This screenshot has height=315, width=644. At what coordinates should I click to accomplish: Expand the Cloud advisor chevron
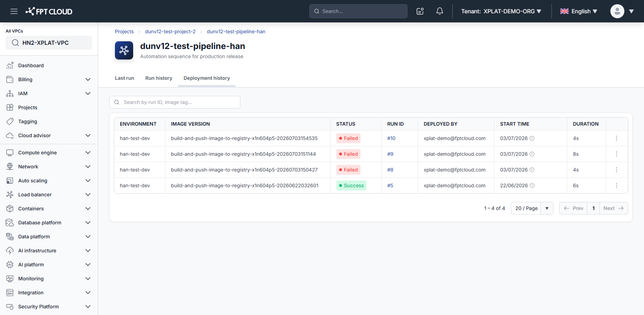pyautogui.click(x=88, y=135)
